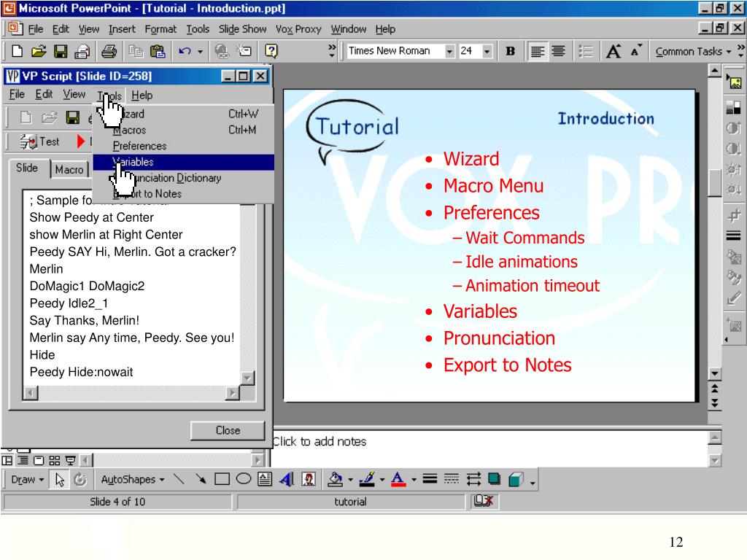Open the Slide Show menu
Screen dimensions: 747x560
tap(242, 29)
